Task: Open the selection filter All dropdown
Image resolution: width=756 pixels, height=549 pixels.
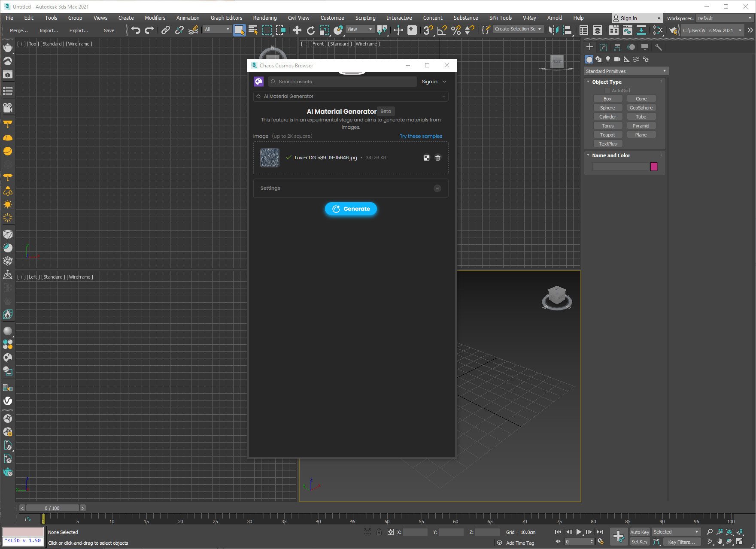Action: [217, 29]
